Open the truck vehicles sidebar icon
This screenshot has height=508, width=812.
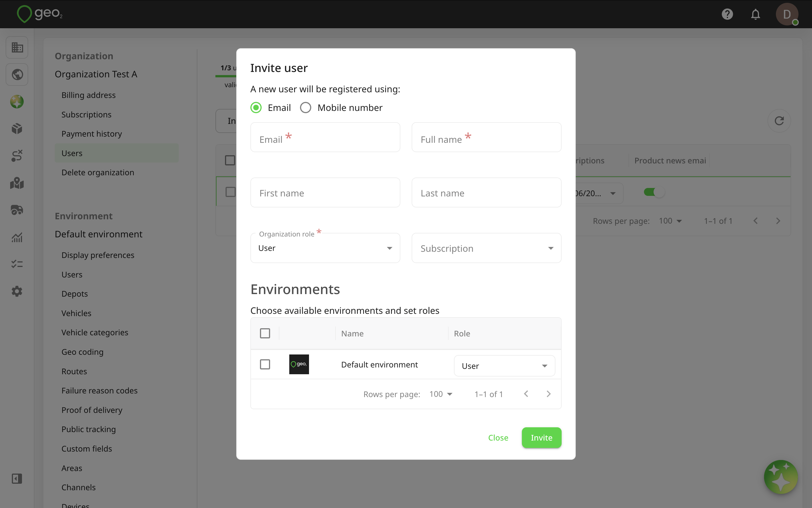point(17,210)
